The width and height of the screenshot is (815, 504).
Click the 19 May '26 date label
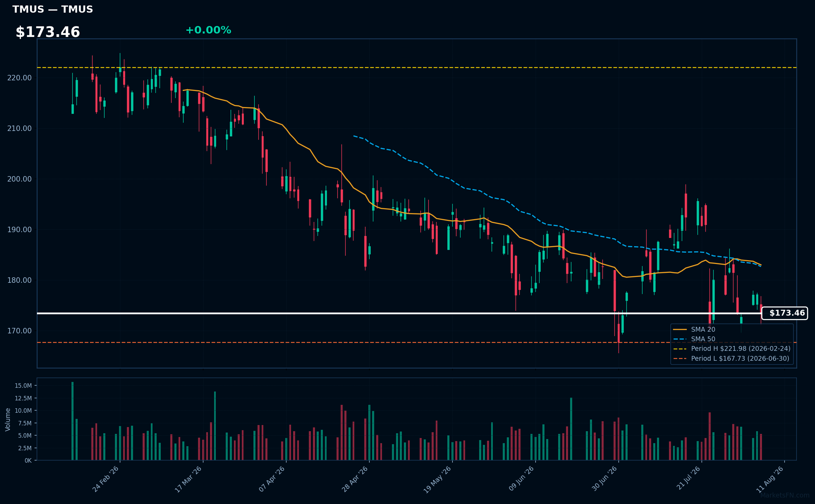pyautogui.click(x=437, y=479)
